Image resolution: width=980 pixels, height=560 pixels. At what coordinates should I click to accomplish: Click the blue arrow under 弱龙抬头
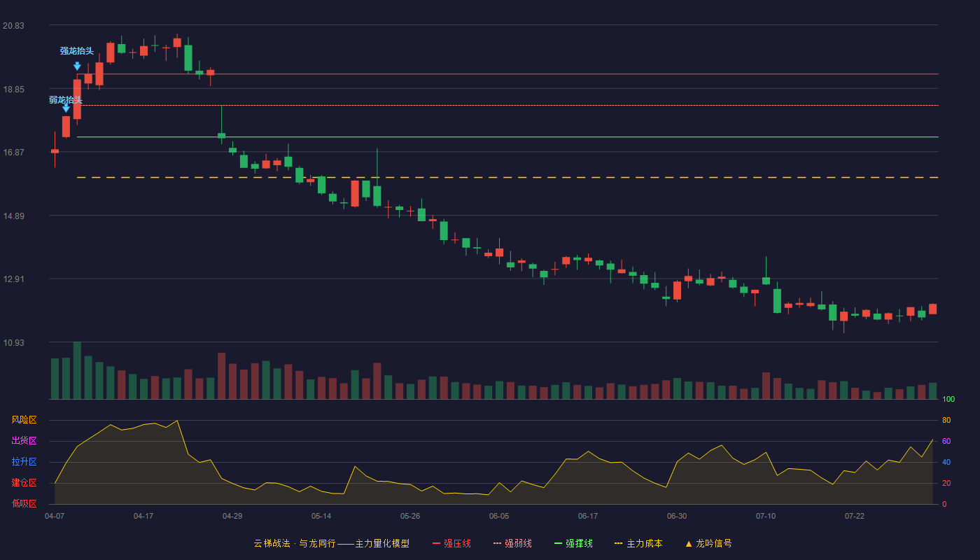tap(66, 108)
